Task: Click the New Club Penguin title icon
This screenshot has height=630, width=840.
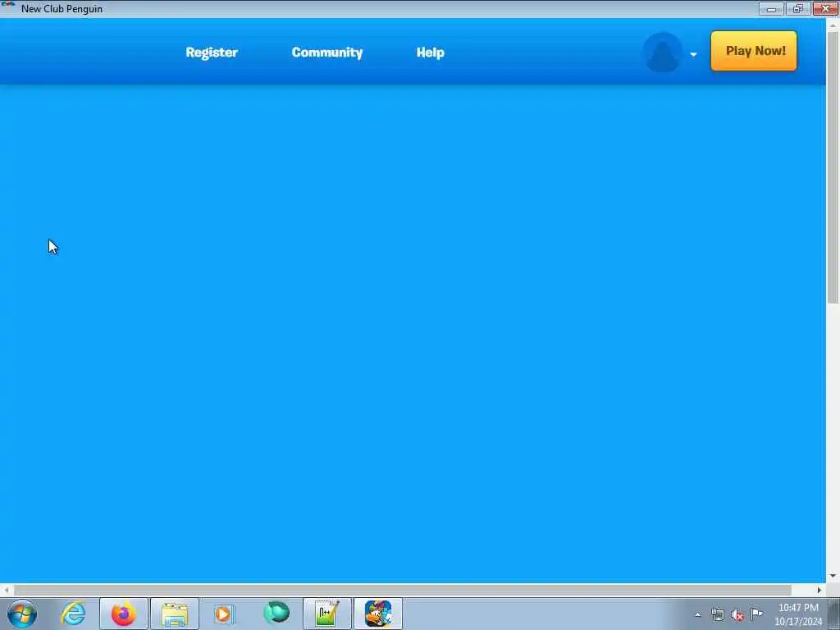Action: pyautogui.click(x=8, y=6)
